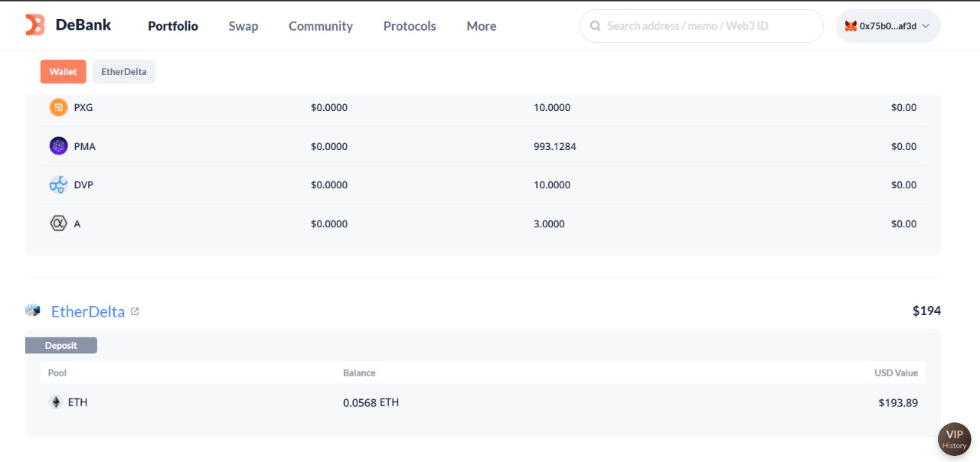Image resolution: width=980 pixels, height=462 pixels.
Task: Click the PMA token name
Action: [85, 146]
